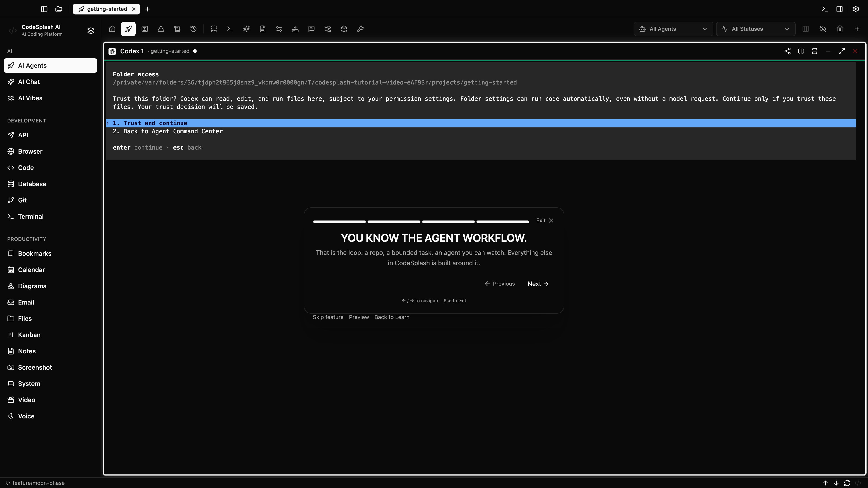Add a new tab with plus icon

pyautogui.click(x=147, y=9)
